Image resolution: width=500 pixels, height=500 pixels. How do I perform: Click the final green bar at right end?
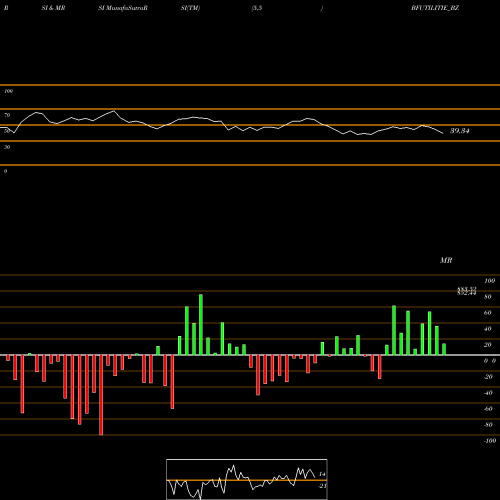tap(444, 349)
